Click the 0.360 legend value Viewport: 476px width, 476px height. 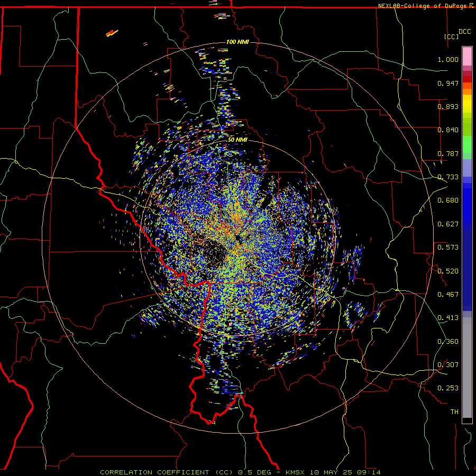pos(448,342)
